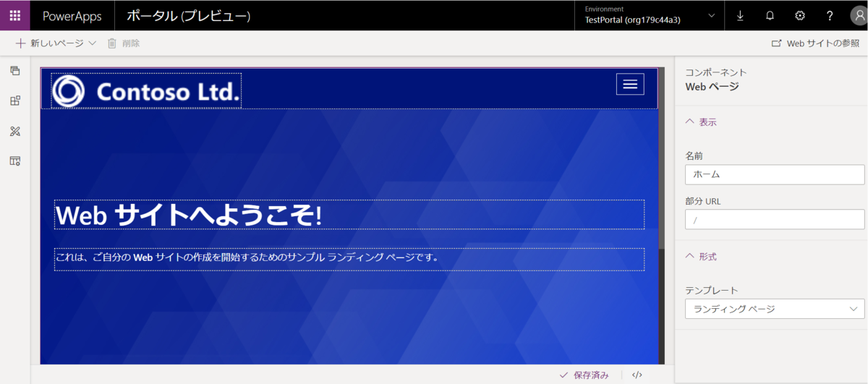
Task: Collapse the 表示 section
Action: tap(701, 122)
